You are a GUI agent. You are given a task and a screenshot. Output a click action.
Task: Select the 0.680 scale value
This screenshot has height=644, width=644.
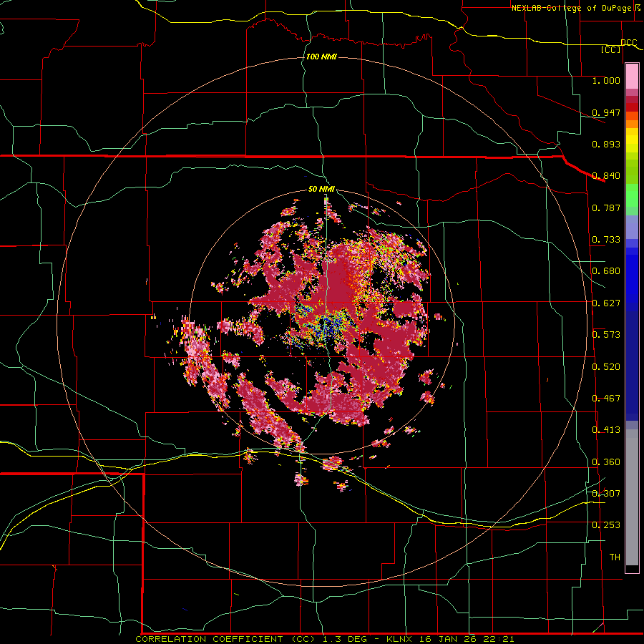tap(606, 271)
